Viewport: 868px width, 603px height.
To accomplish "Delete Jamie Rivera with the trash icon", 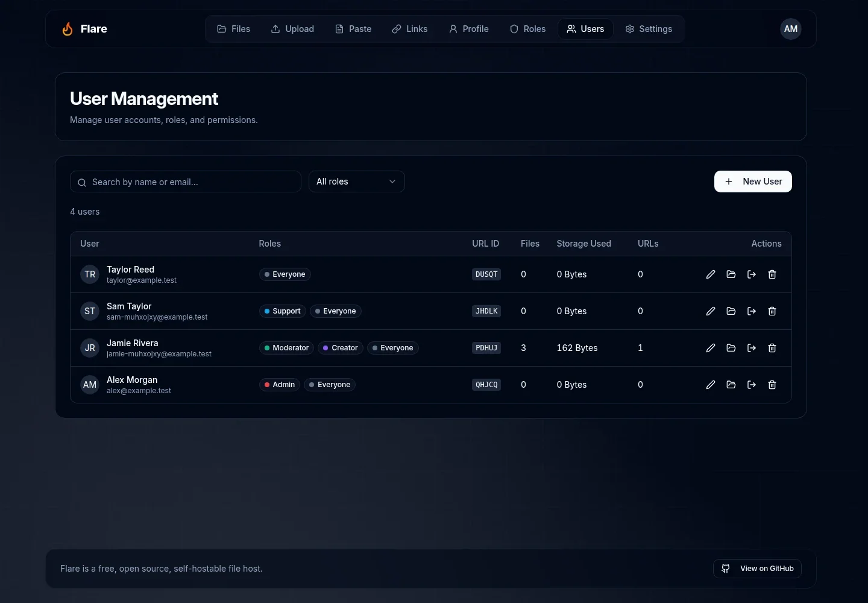I will click(772, 348).
